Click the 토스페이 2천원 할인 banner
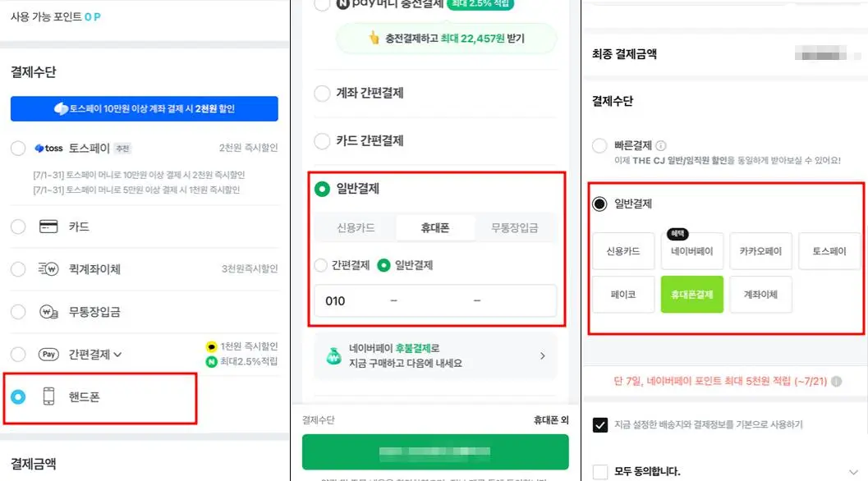The image size is (868, 481). click(x=145, y=108)
